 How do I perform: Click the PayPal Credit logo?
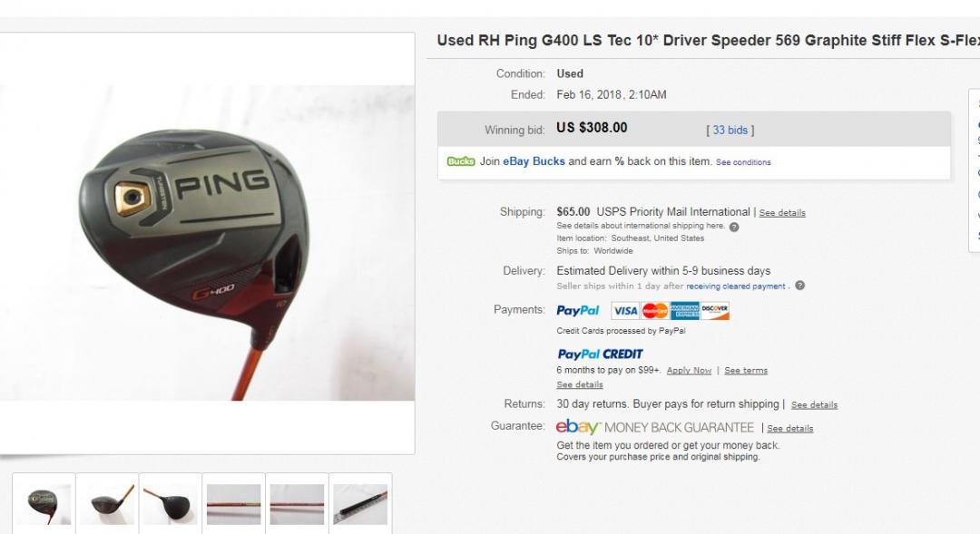click(x=600, y=354)
